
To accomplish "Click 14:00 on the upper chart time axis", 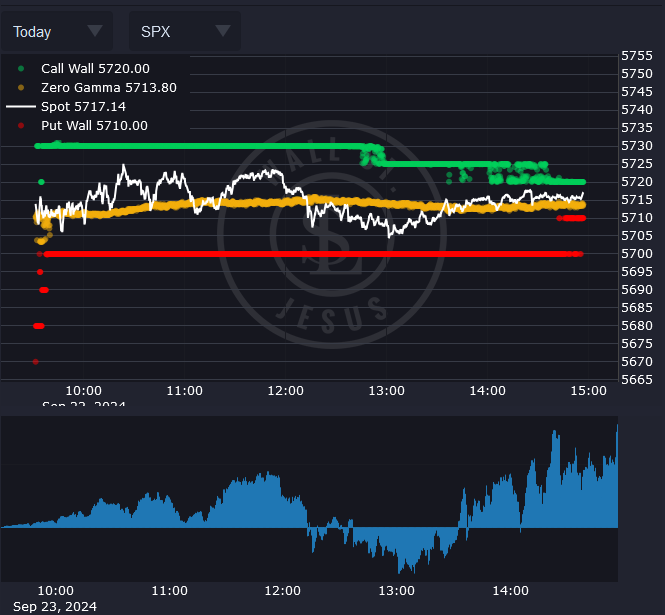I will (487, 391).
